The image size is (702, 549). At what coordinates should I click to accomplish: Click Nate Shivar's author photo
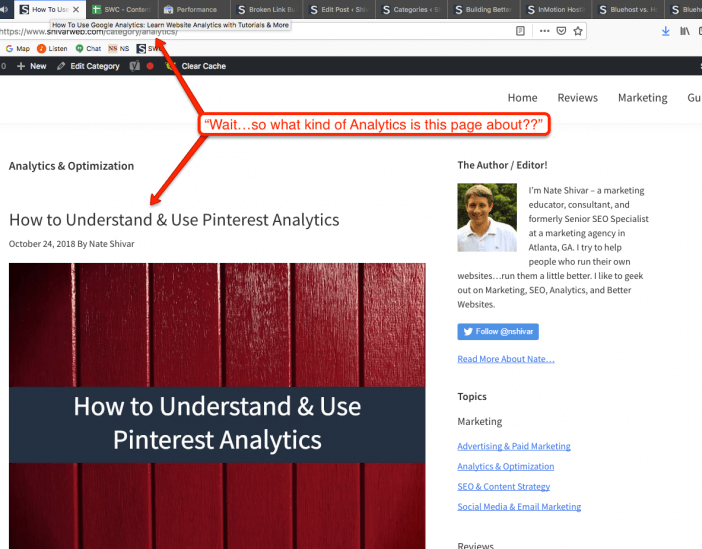487,217
